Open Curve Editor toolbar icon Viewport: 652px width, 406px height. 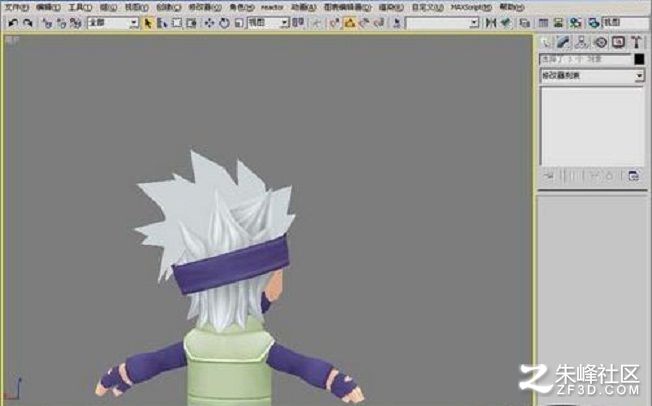pos(543,23)
